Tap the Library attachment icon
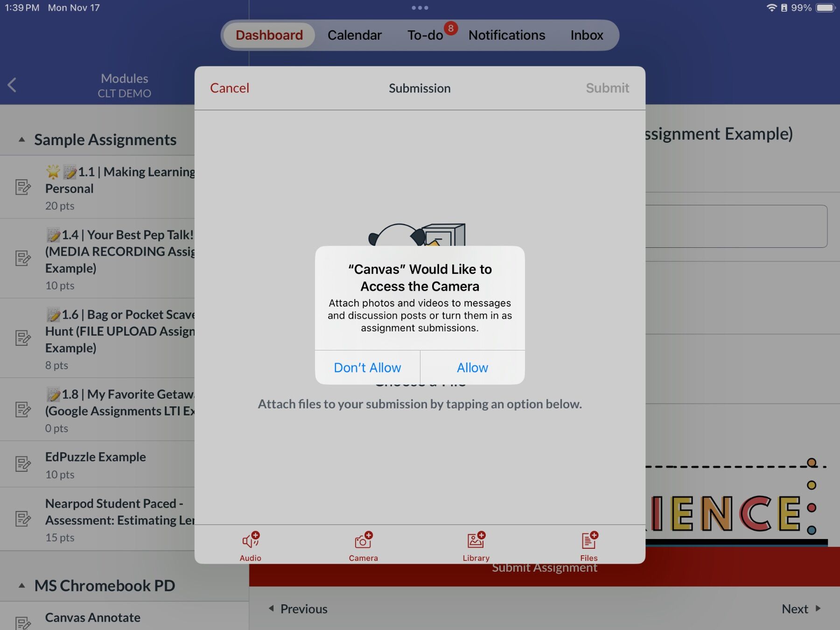 click(476, 546)
